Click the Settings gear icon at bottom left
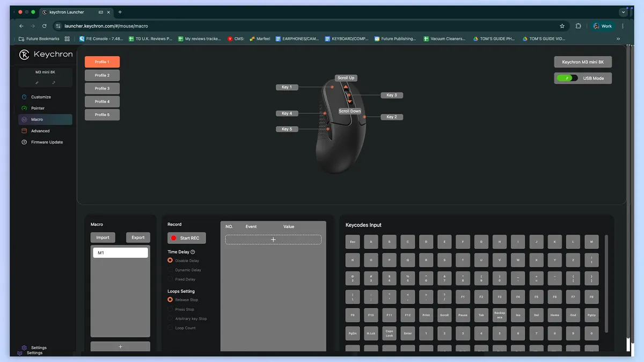Screen dimensions: 644x362 24,348
